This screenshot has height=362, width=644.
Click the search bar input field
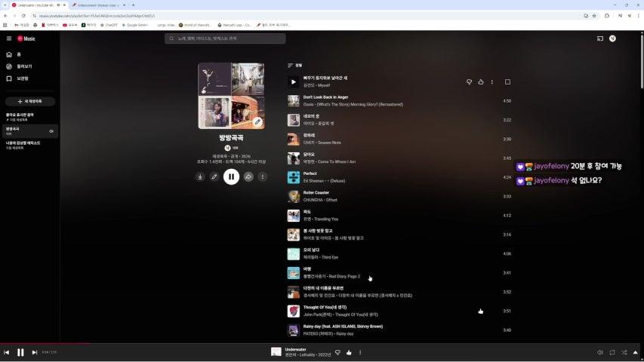click(x=226, y=38)
